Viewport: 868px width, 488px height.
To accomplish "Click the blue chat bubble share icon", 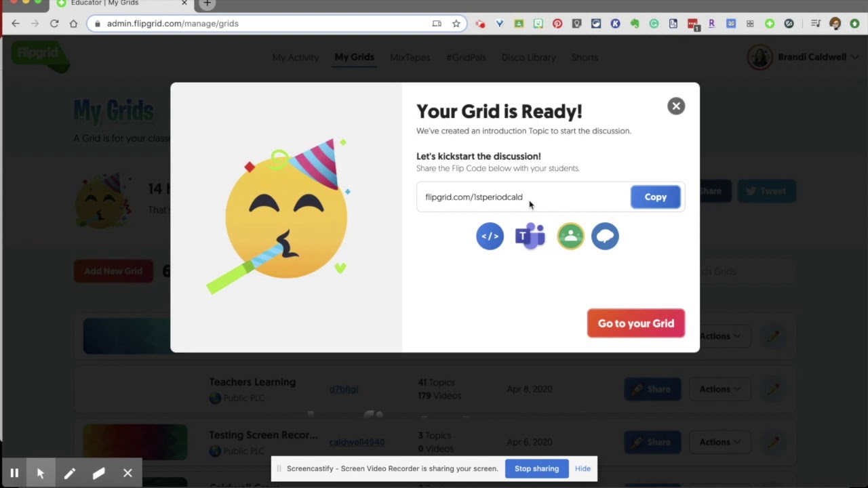I will tap(605, 236).
